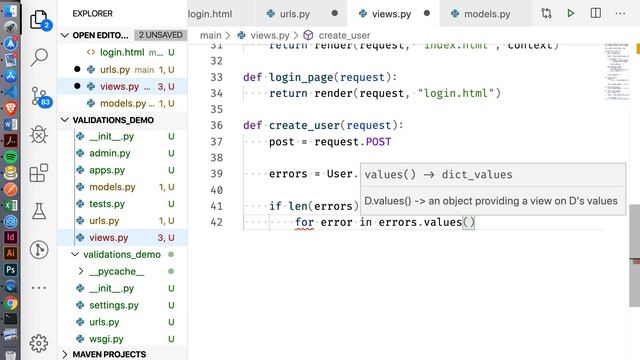Click the editor vertical scrollbar thumb

(x=634, y=255)
